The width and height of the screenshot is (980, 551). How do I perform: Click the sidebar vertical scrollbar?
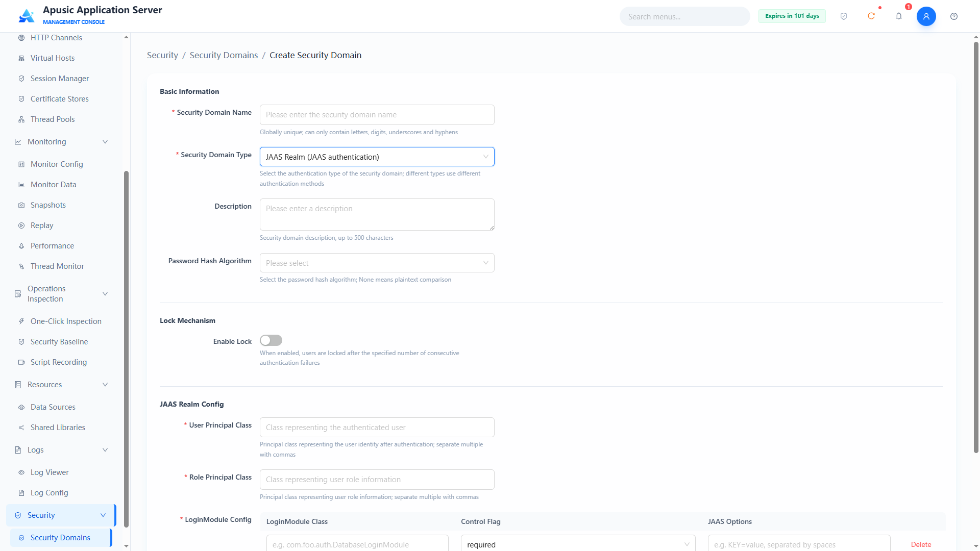coord(126,349)
